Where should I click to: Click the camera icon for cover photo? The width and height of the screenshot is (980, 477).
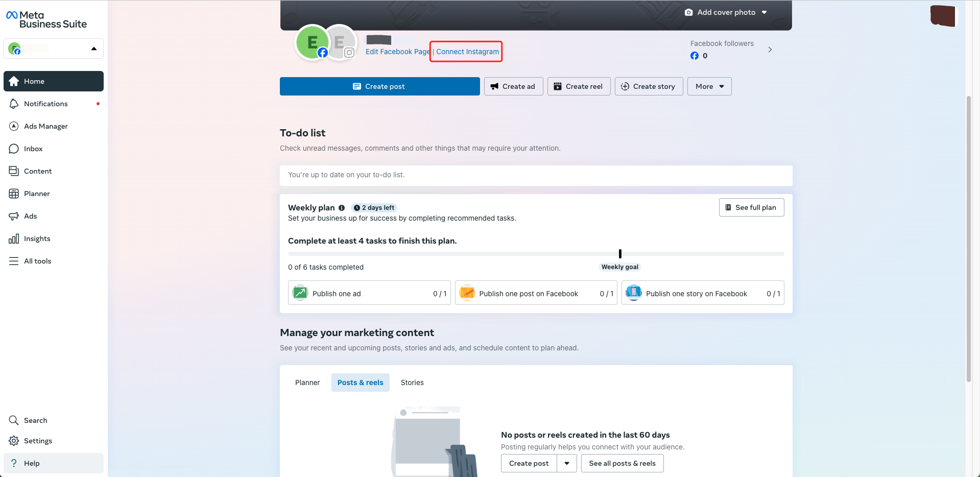[x=688, y=12]
